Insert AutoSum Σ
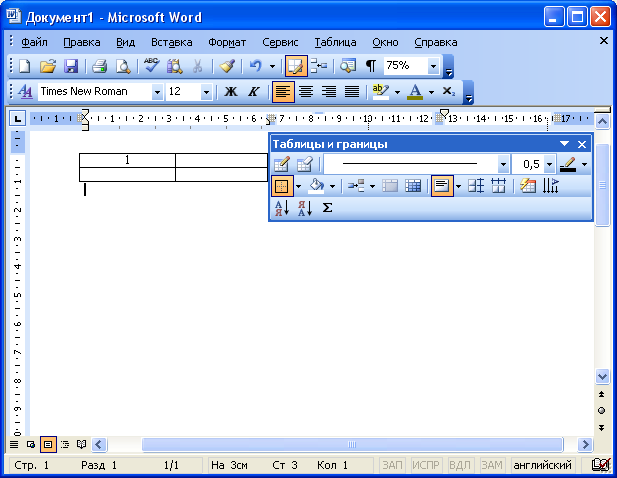The height and width of the screenshot is (478, 617). (x=327, y=208)
